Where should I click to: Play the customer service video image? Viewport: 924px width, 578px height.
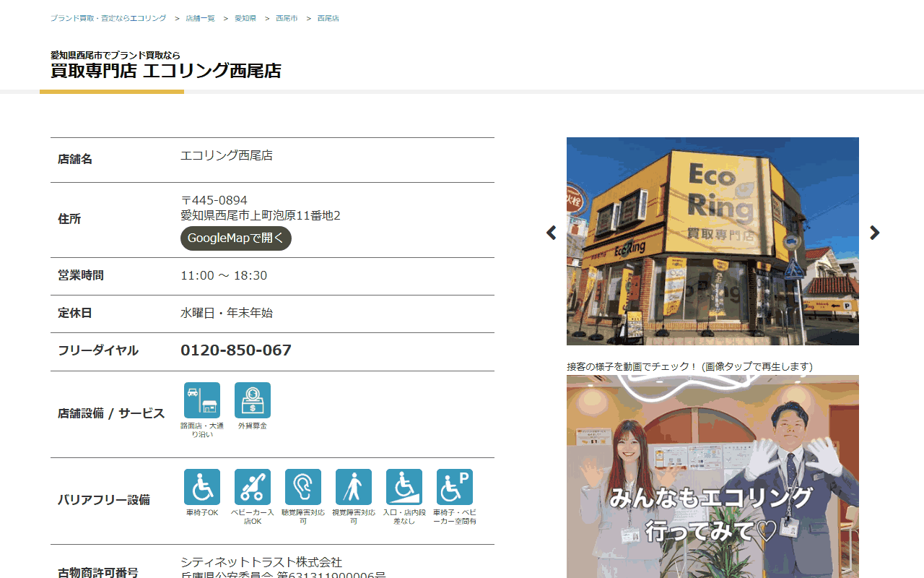tap(712, 476)
